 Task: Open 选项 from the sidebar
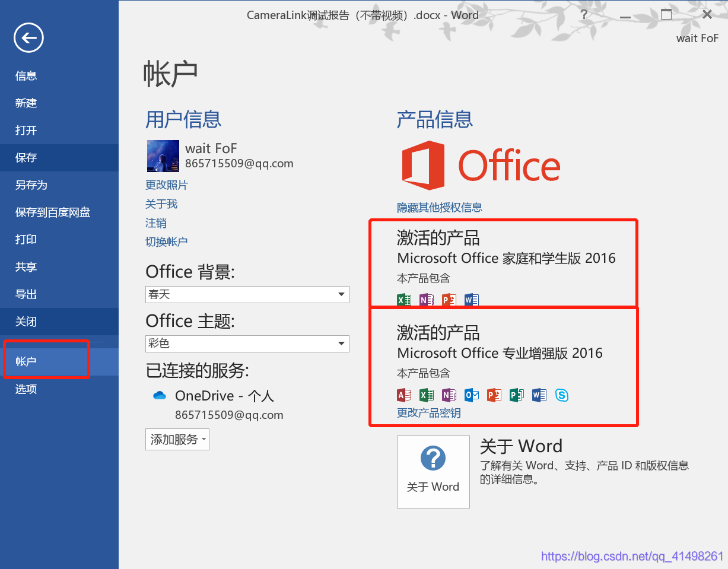[59, 389]
